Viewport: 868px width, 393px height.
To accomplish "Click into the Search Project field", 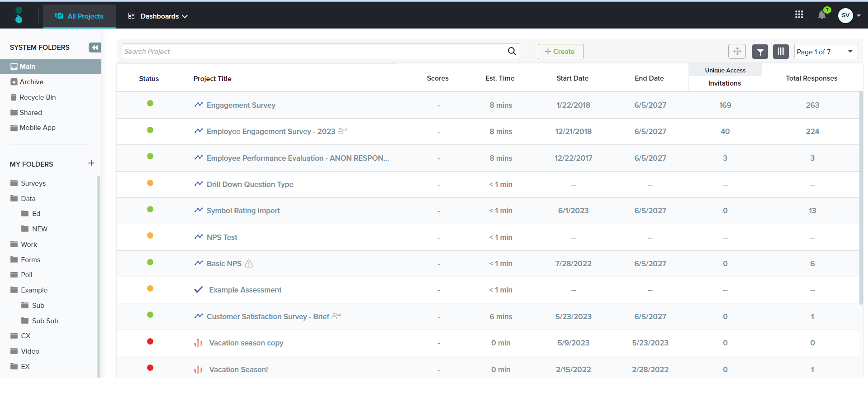I will (x=312, y=52).
